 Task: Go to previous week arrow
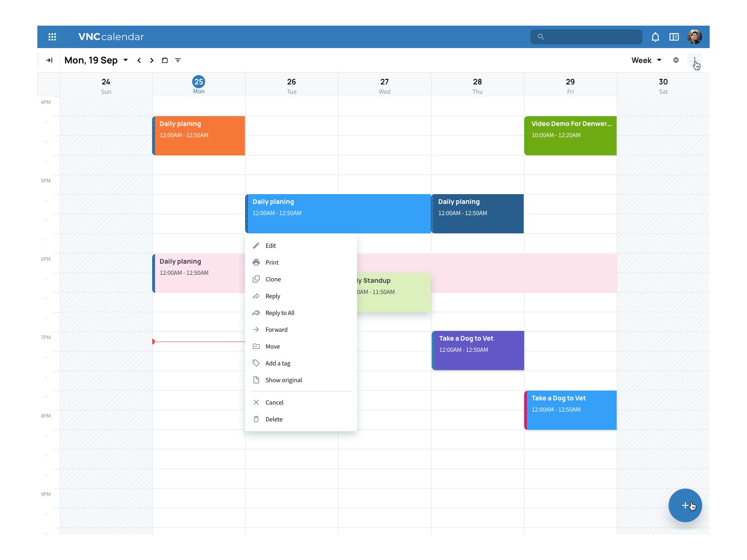139,60
